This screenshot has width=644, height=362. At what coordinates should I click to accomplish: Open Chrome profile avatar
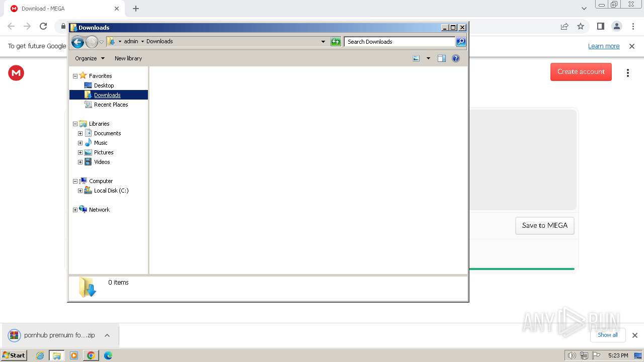pyautogui.click(x=617, y=26)
